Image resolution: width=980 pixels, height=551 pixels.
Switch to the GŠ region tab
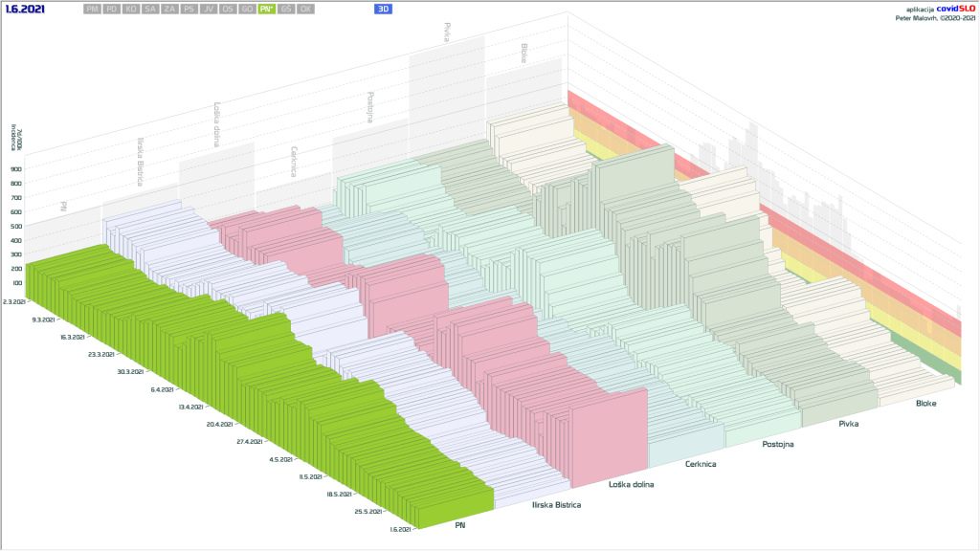coord(286,9)
